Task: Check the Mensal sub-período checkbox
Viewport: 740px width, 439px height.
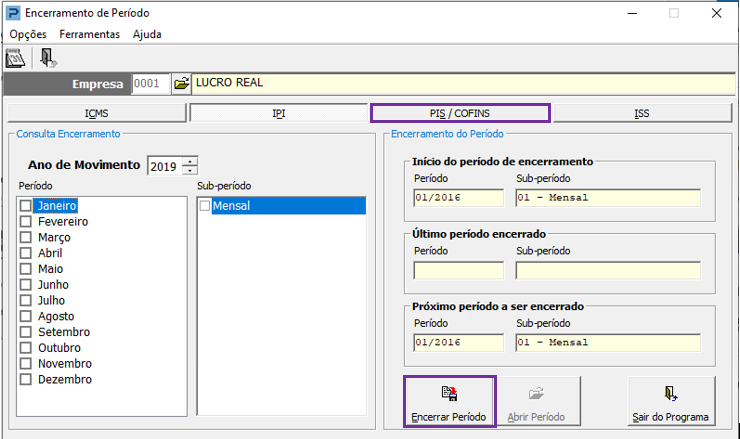Action: [x=205, y=206]
